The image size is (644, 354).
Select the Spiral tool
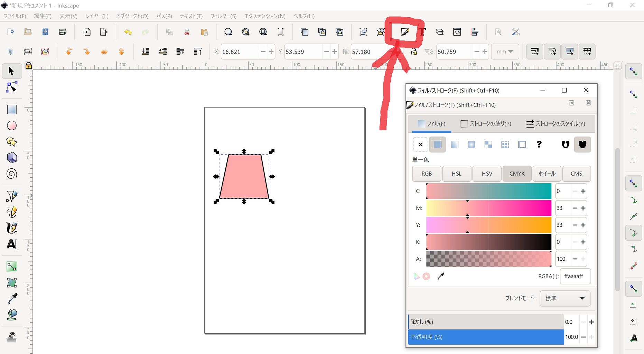click(12, 174)
